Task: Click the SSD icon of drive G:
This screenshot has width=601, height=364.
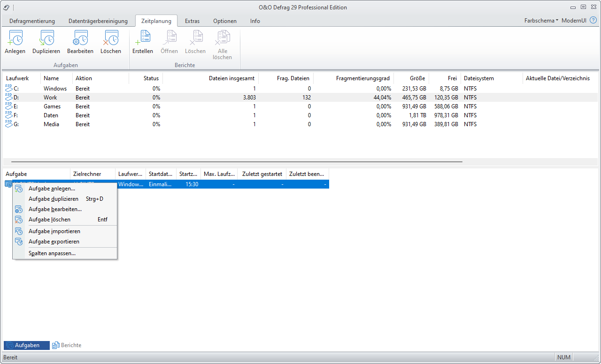Action: (9, 124)
